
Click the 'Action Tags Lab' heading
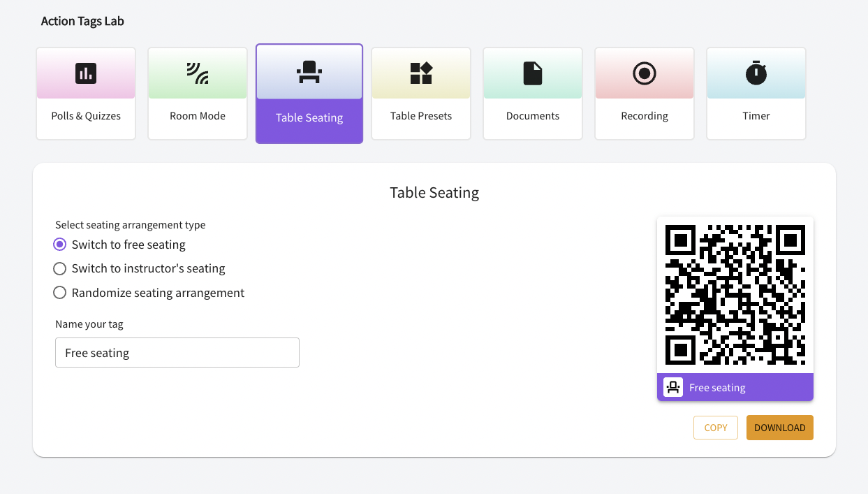pos(82,21)
